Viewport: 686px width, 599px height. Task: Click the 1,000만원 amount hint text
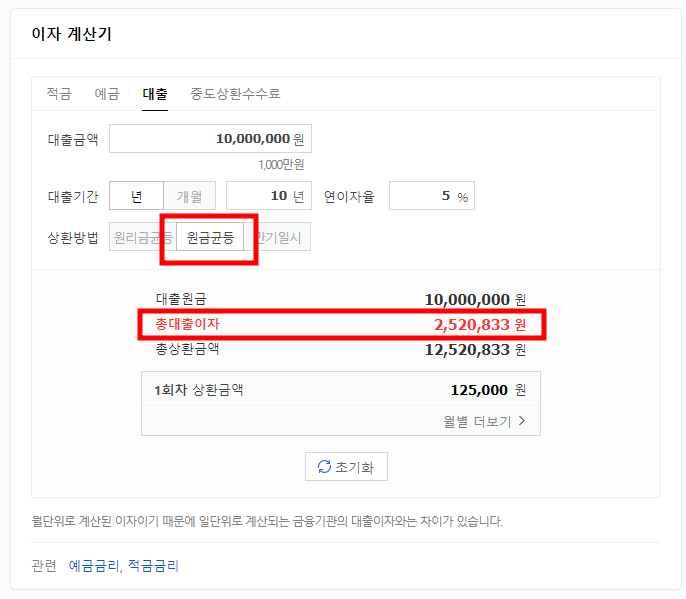pyautogui.click(x=281, y=165)
